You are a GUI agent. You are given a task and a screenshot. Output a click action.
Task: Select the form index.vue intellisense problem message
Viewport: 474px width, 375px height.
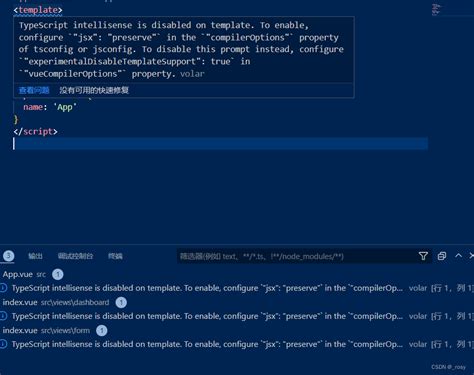207,344
